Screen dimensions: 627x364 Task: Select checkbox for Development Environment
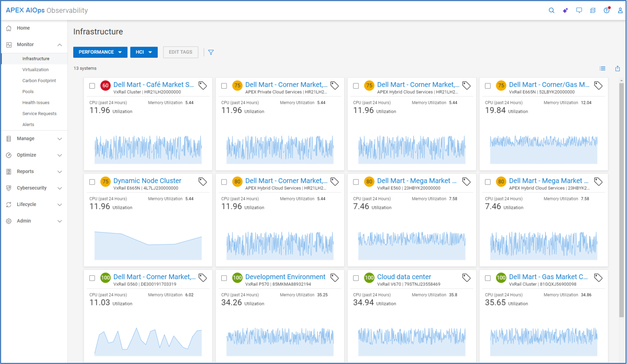click(224, 278)
